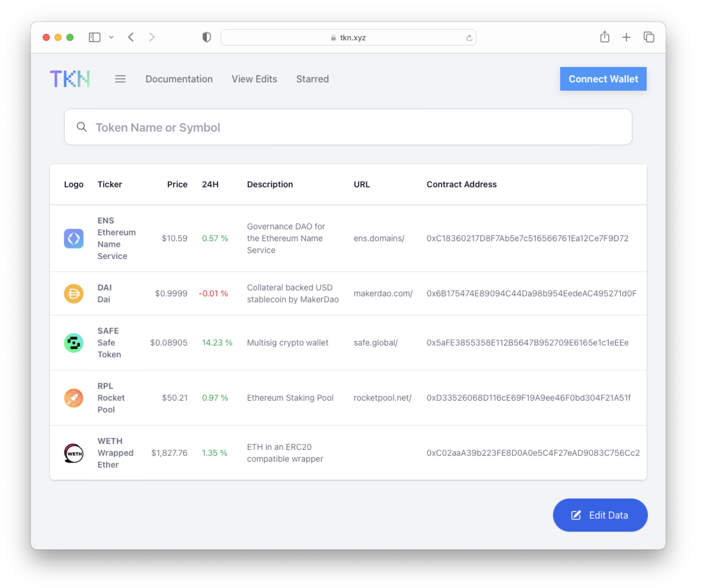Open the ens.domains/ link
Viewport: 703px width, 588px height.
(379, 238)
